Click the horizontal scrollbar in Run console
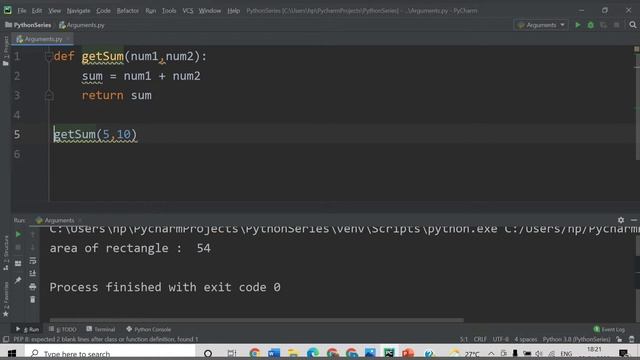The image size is (640, 360). click(x=256, y=320)
